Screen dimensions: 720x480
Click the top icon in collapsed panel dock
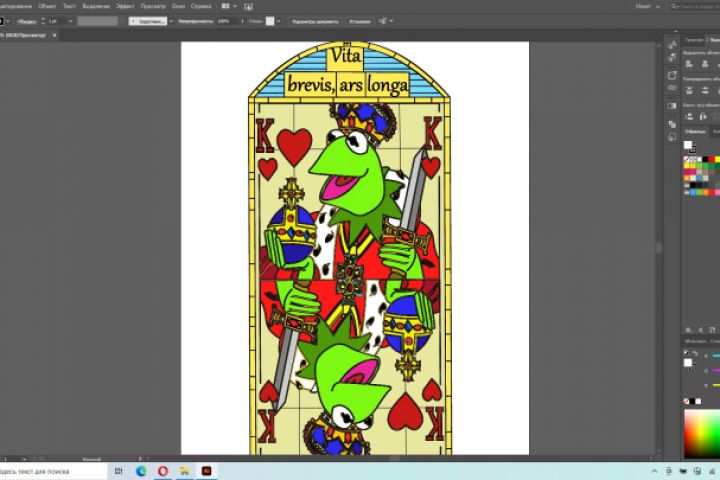point(672,45)
